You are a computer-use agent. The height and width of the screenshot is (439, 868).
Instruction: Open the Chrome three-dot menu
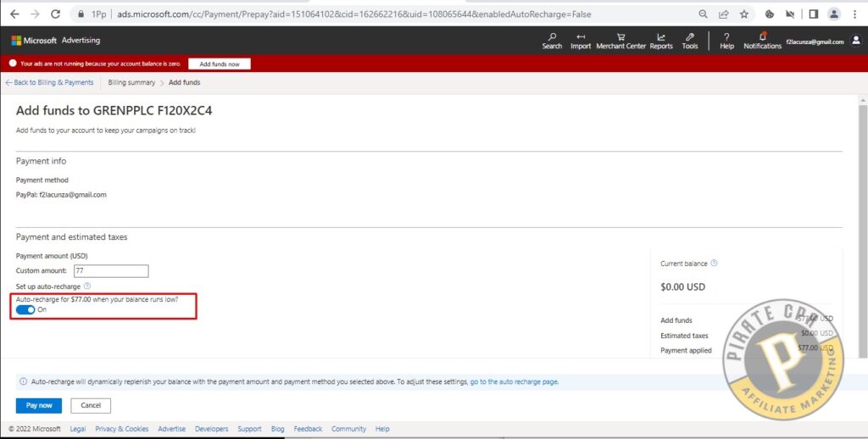click(855, 14)
